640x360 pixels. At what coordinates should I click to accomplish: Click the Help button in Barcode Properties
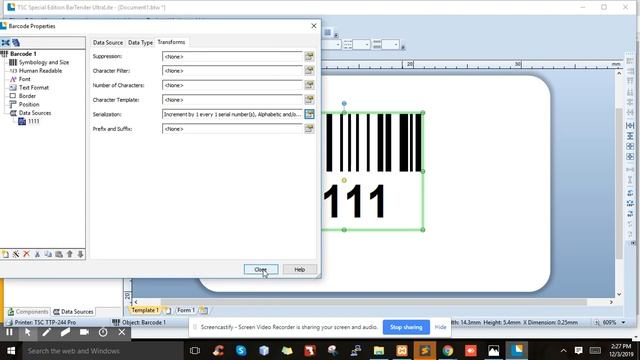tap(300, 269)
